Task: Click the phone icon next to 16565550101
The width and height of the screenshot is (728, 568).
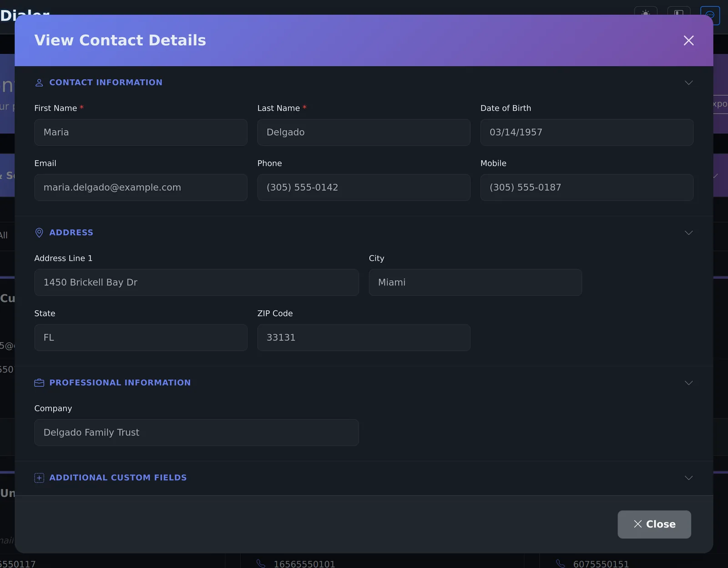Action: pyautogui.click(x=261, y=564)
